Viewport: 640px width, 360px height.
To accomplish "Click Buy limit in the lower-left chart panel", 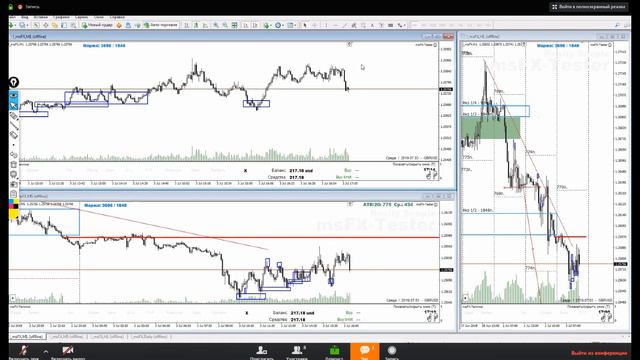I will [345, 319].
